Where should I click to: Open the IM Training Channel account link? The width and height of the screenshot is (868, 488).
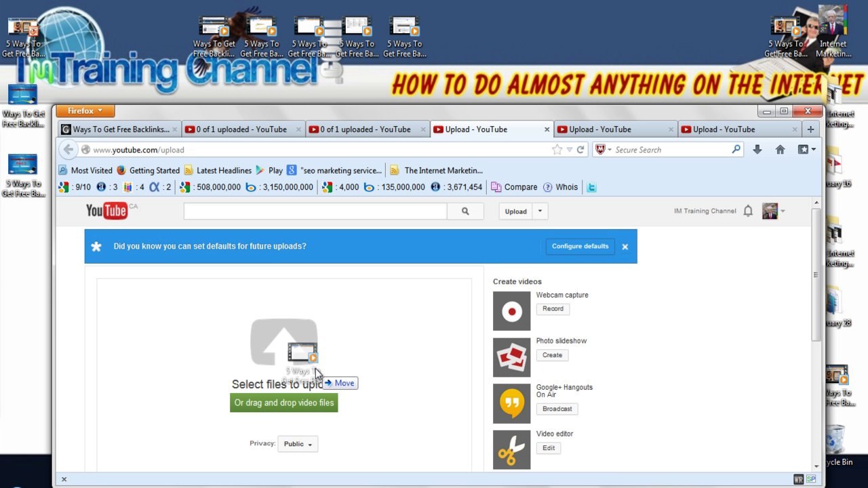(705, 211)
